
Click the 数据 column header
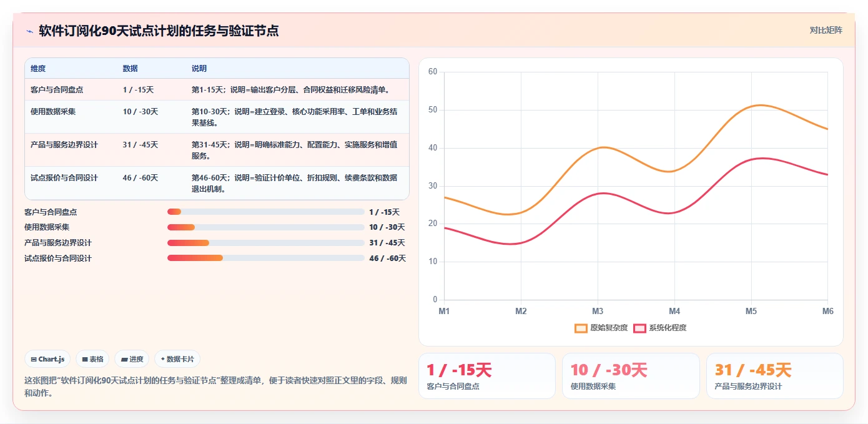[131, 69]
